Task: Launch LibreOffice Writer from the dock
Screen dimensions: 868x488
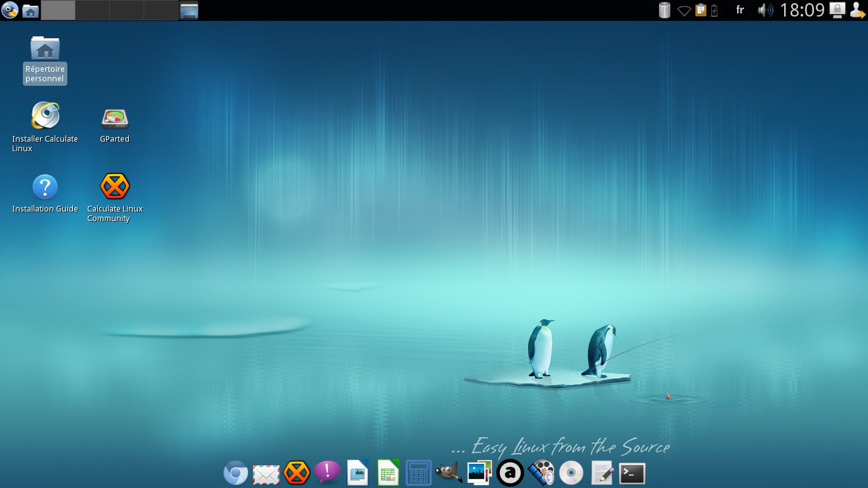Action: tap(358, 473)
